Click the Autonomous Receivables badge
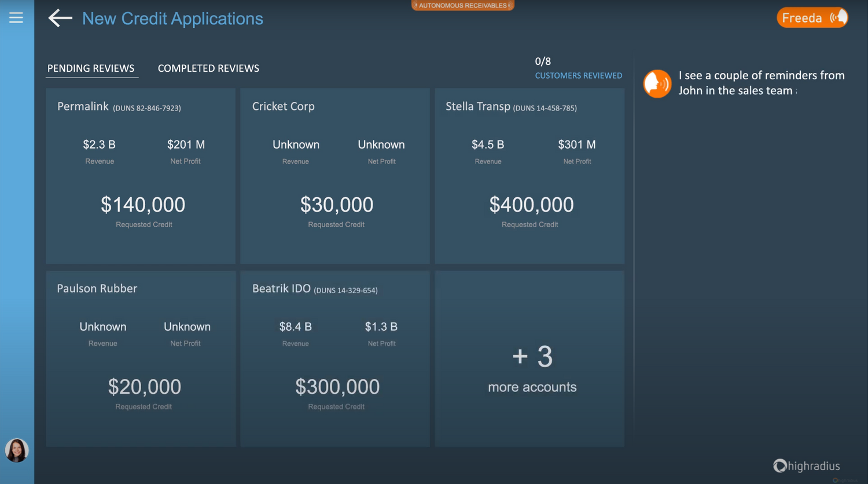Image resolution: width=868 pixels, height=484 pixels. click(x=463, y=5)
